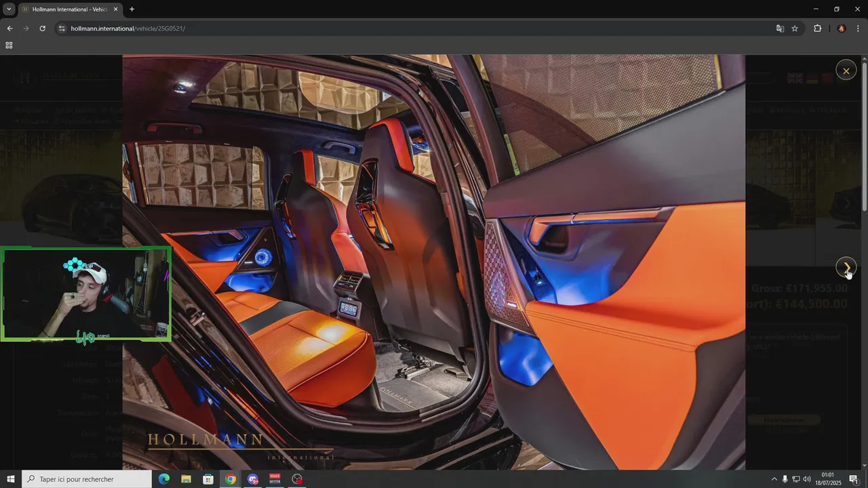
Task: Show hidden system tray icons
Action: pyautogui.click(x=774, y=479)
